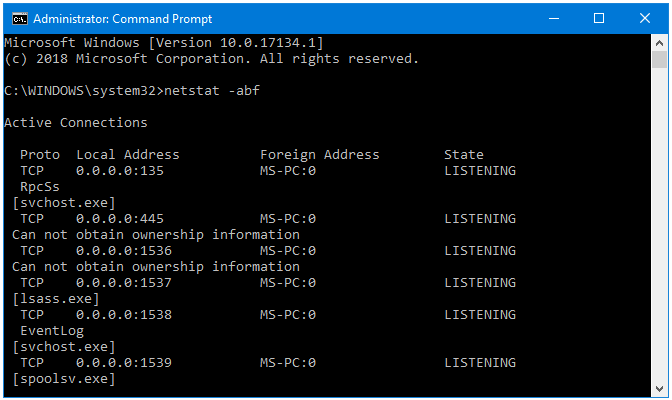Viewport: 672px width, 400px height.
Task: Click the scrollbar down arrow
Action: (x=659, y=388)
